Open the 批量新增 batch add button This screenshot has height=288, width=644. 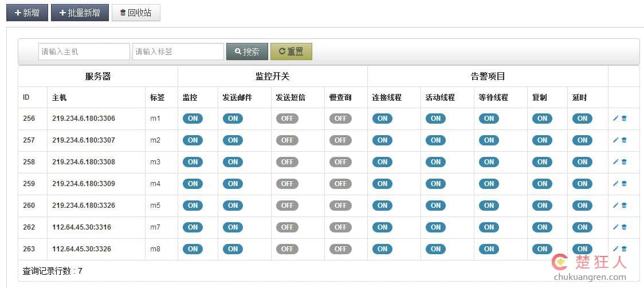pyautogui.click(x=80, y=13)
